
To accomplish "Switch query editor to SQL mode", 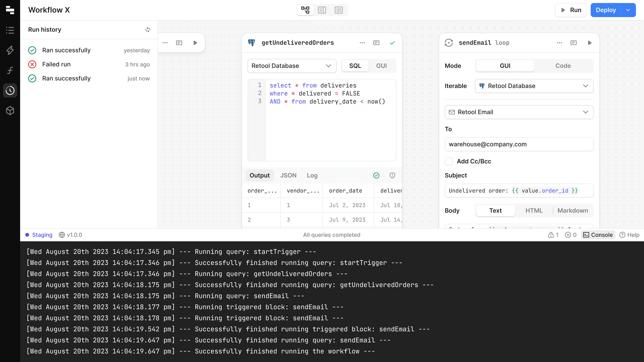I will pyautogui.click(x=355, y=66).
